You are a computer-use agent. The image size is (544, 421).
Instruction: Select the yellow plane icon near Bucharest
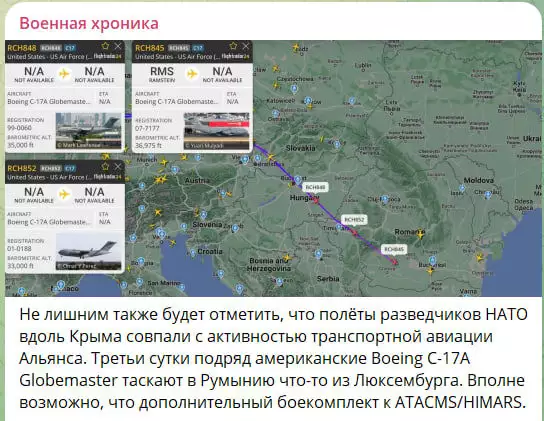(431, 270)
